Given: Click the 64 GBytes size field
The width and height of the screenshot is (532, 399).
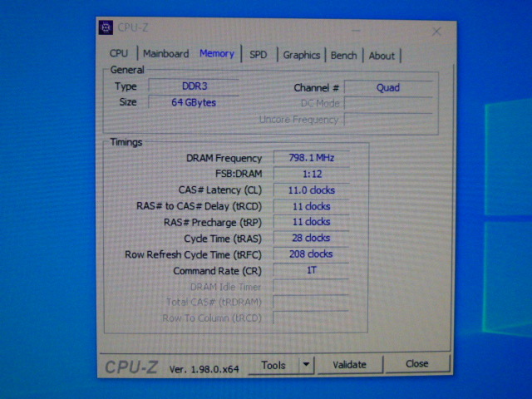Looking at the screenshot, I should click(x=194, y=102).
